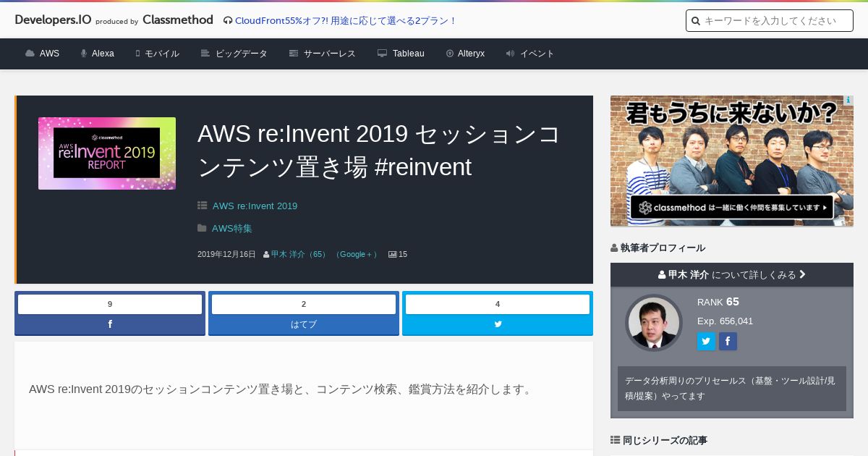Click the article summary intro paragraph
868x456 pixels.
point(281,389)
